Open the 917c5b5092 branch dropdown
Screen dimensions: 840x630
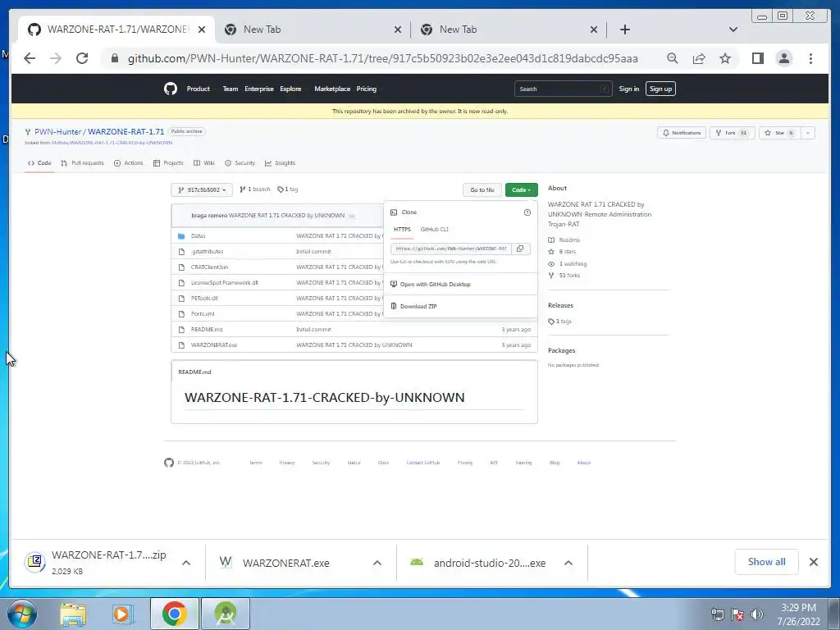(x=202, y=189)
